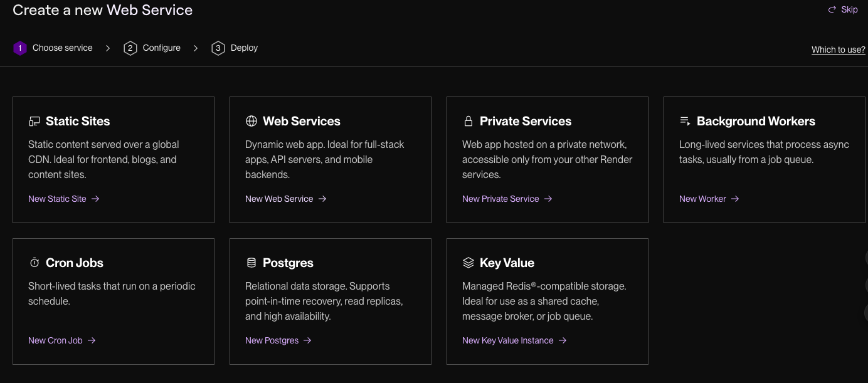Click the step 1 hexagon badge
Image resolution: width=868 pixels, height=383 pixels.
[20, 48]
